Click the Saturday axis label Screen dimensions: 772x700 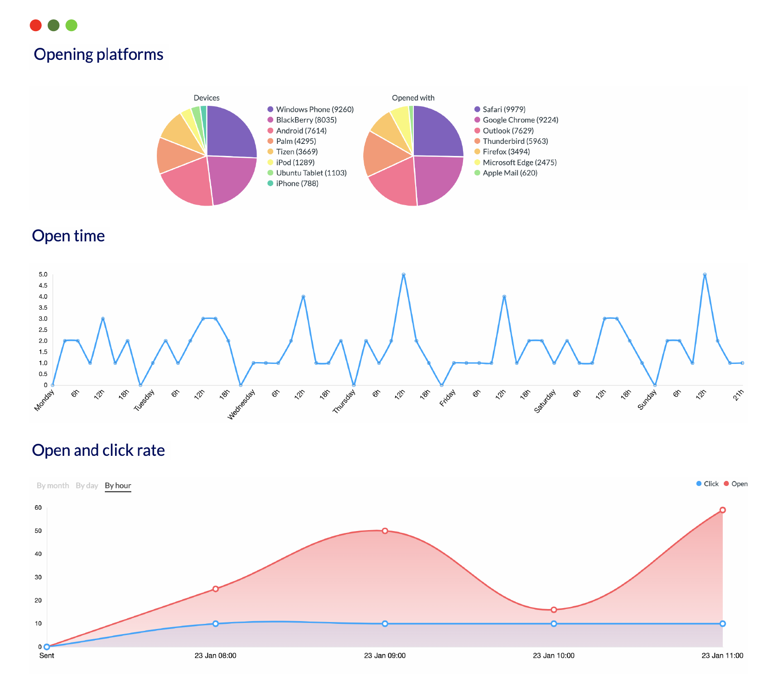545,402
